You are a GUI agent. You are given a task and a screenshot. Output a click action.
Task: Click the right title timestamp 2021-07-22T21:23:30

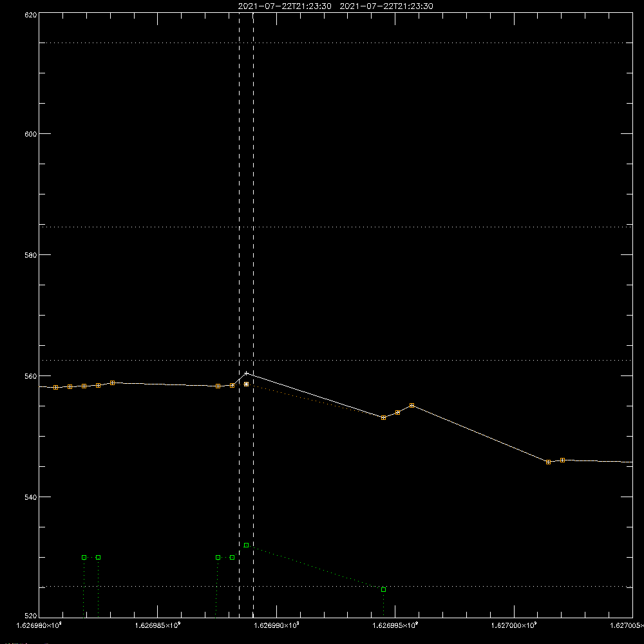(x=386, y=6)
